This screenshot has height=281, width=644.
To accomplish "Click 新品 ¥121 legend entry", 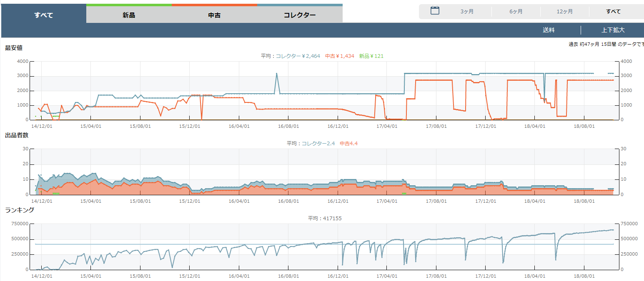I will tap(371, 56).
